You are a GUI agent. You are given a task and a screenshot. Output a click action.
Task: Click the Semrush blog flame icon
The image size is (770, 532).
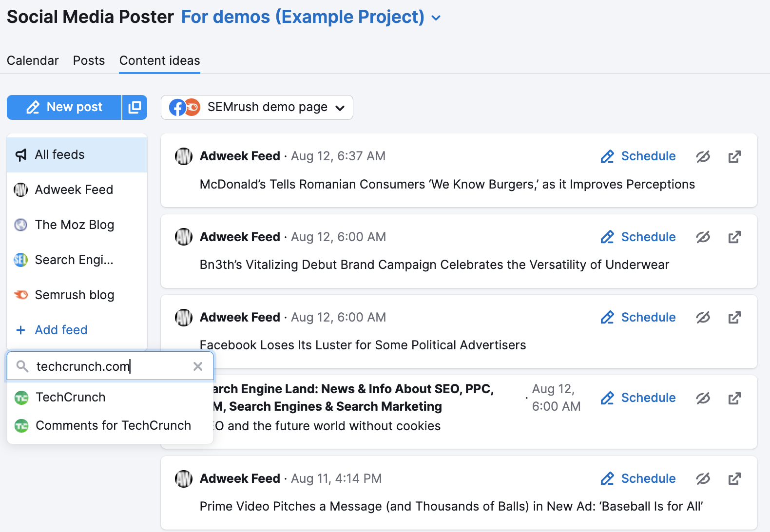(21, 295)
